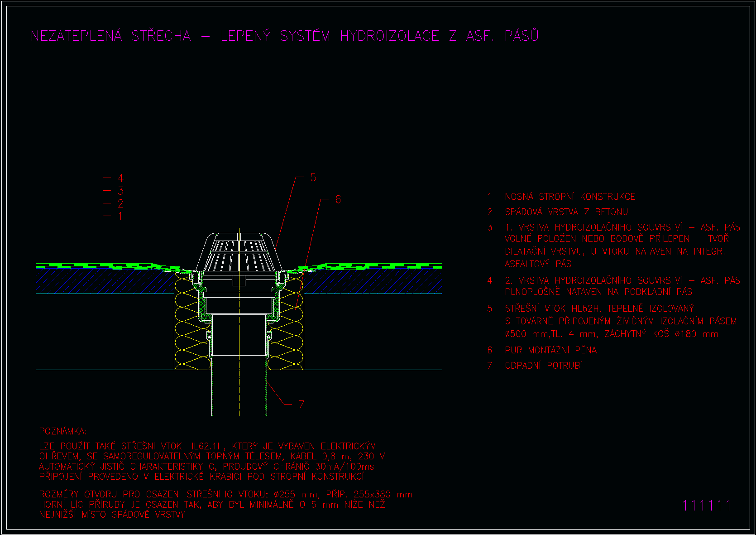The height and width of the screenshot is (535, 756).
Task: Click legend text PUR MONTÁŽNÍ PĚNA
Action: [x=551, y=350]
